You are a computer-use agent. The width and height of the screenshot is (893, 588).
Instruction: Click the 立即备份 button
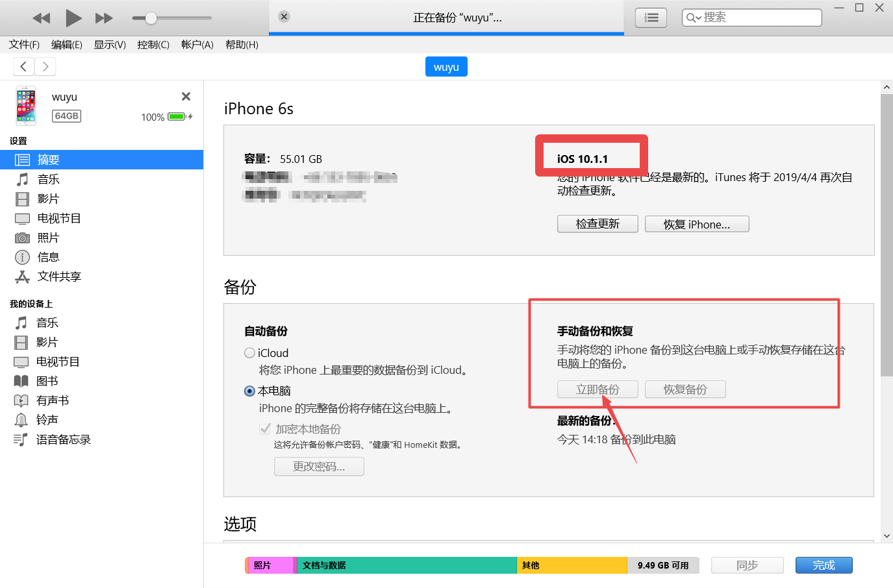597,389
